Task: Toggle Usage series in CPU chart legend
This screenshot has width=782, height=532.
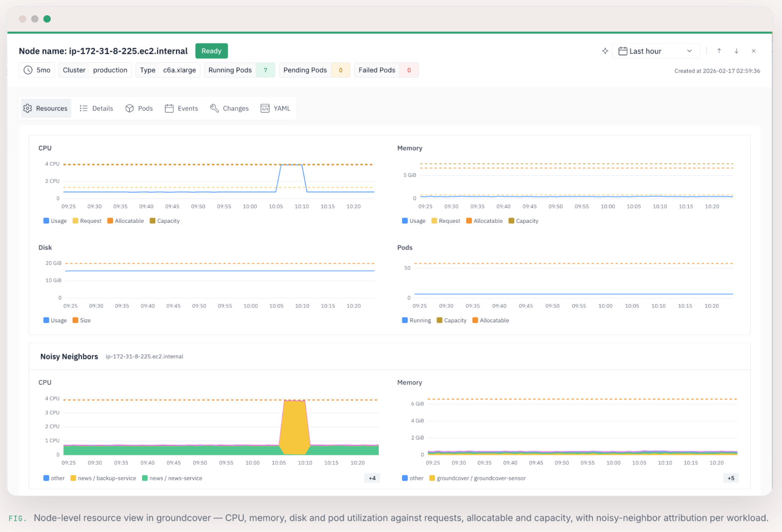Action: tap(55, 221)
